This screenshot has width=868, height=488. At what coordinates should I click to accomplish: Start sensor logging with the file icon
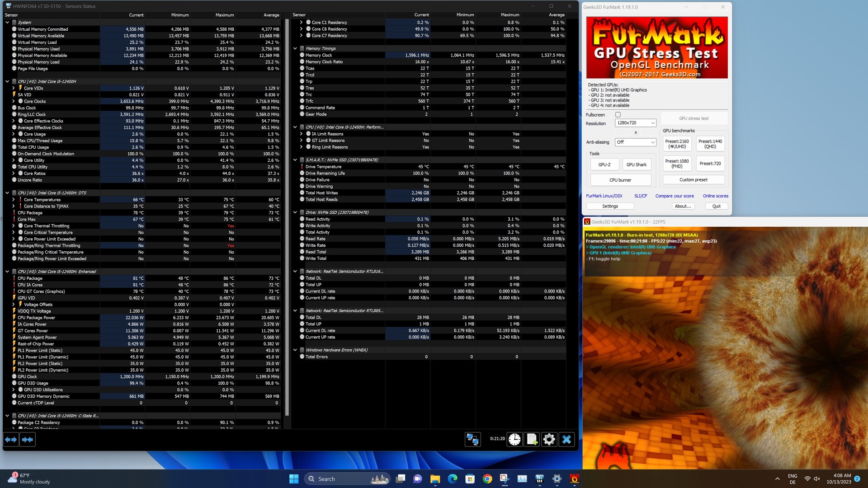pos(532,439)
